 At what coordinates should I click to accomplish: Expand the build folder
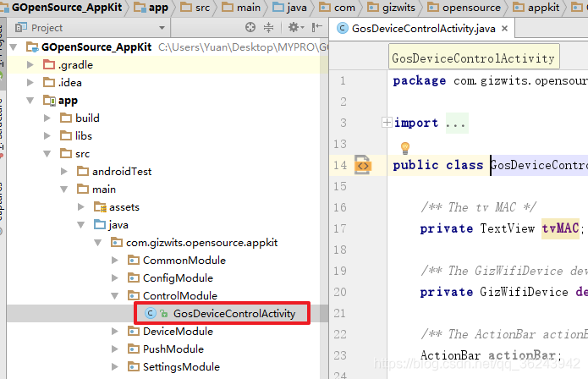(x=47, y=118)
